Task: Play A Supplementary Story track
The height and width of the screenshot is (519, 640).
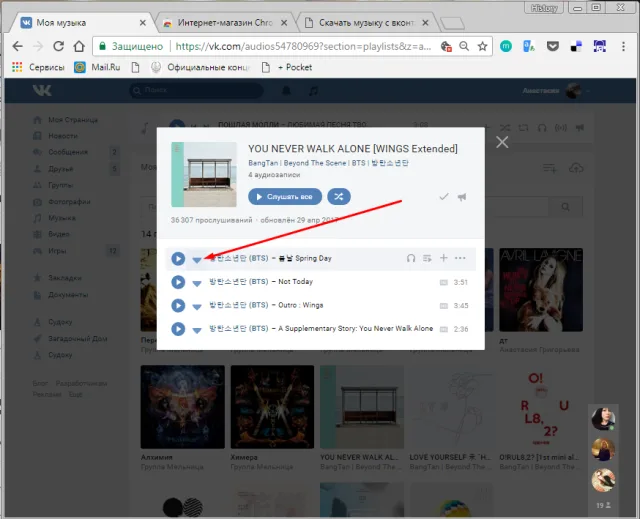Action: click(x=178, y=329)
